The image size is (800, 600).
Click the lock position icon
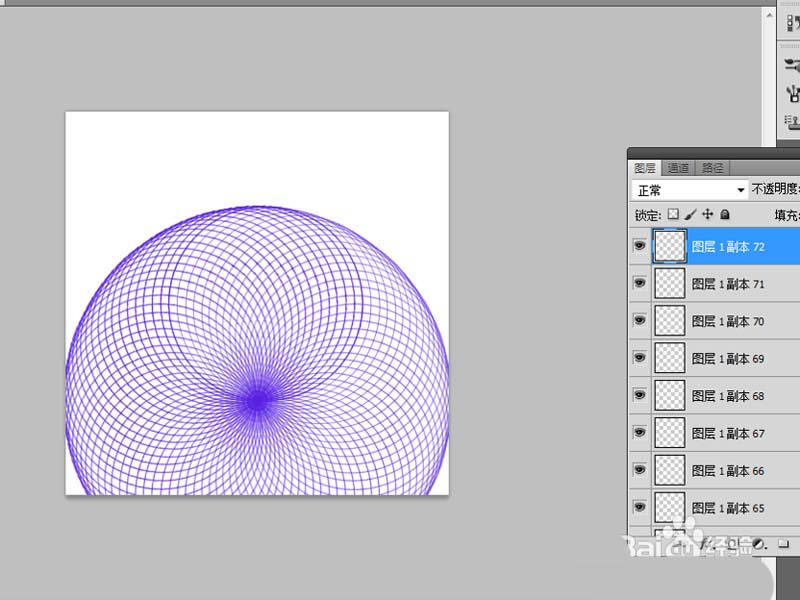point(707,214)
